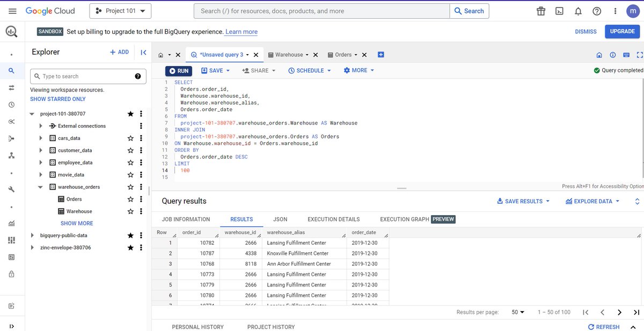Jump to last results page

point(636,312)
